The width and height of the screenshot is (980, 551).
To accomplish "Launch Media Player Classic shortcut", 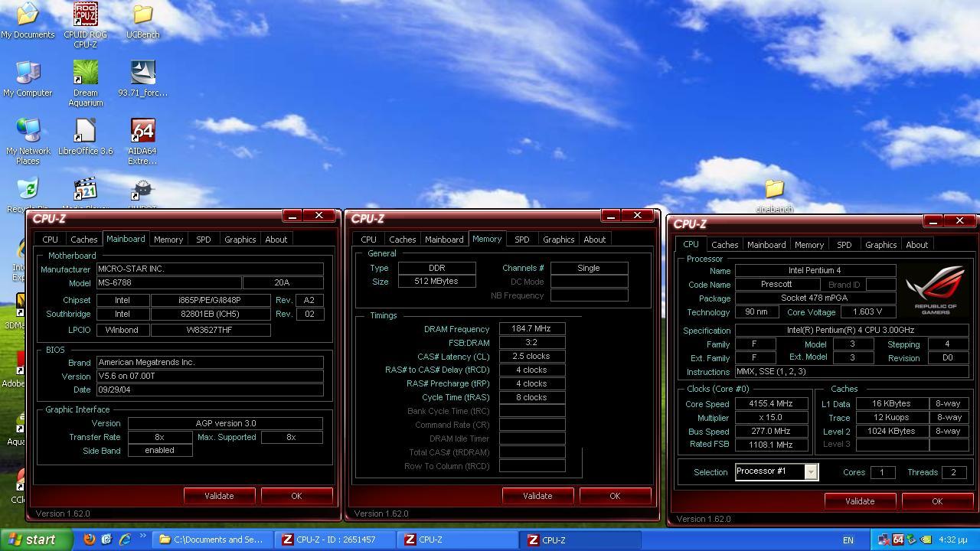I will click(85, 194).
